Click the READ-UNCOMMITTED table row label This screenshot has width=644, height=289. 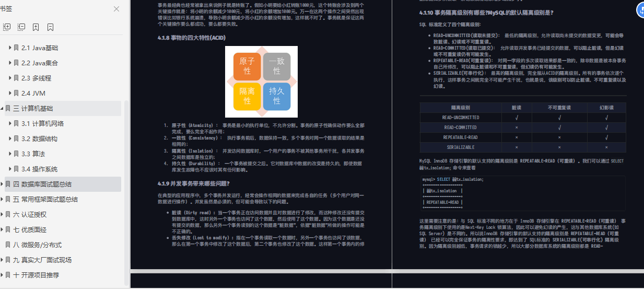pos(460,117)
